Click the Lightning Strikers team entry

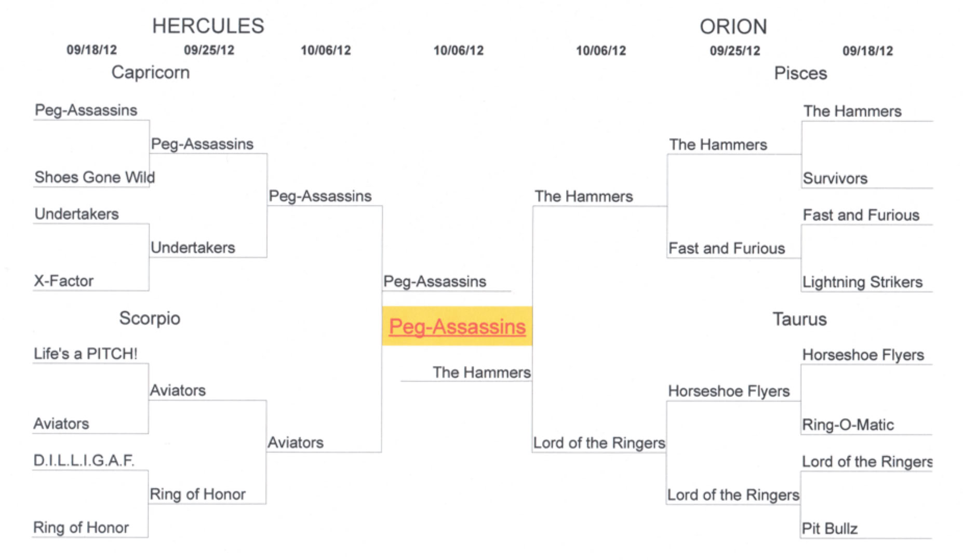click(x=862, y=282)
